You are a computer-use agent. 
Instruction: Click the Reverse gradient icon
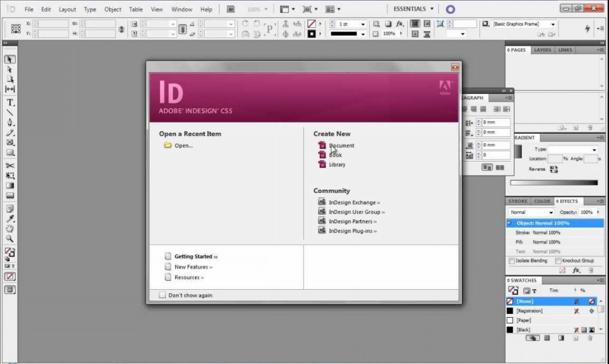tap(554, 169)
